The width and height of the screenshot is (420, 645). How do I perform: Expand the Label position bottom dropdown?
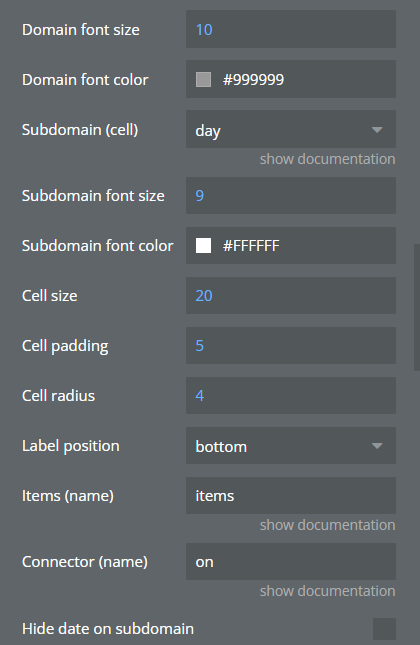click(x=291, y=446)
